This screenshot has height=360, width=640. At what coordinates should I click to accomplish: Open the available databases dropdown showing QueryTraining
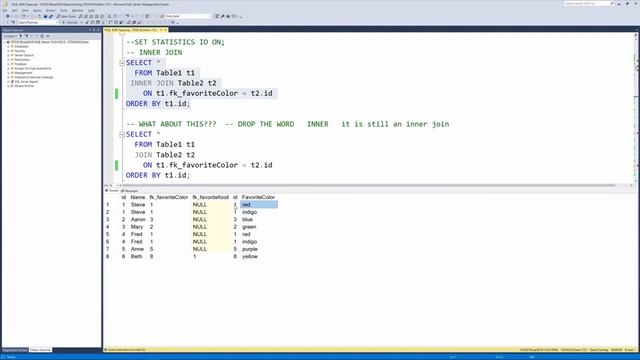click(38, 22)
